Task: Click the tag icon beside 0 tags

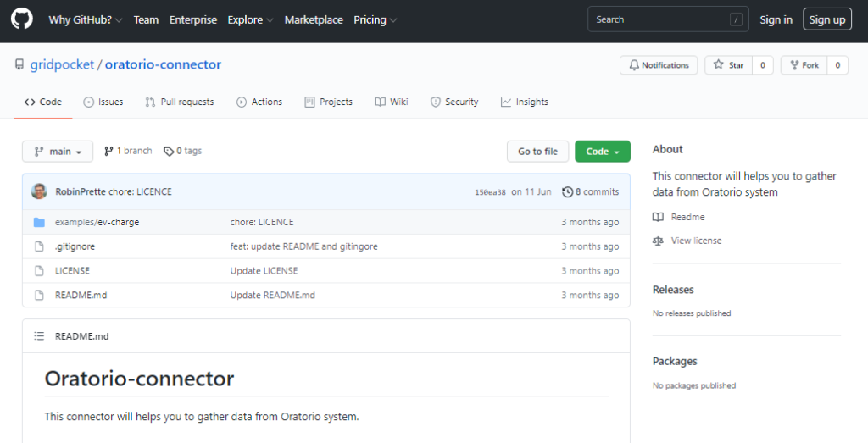Action: 169,151
